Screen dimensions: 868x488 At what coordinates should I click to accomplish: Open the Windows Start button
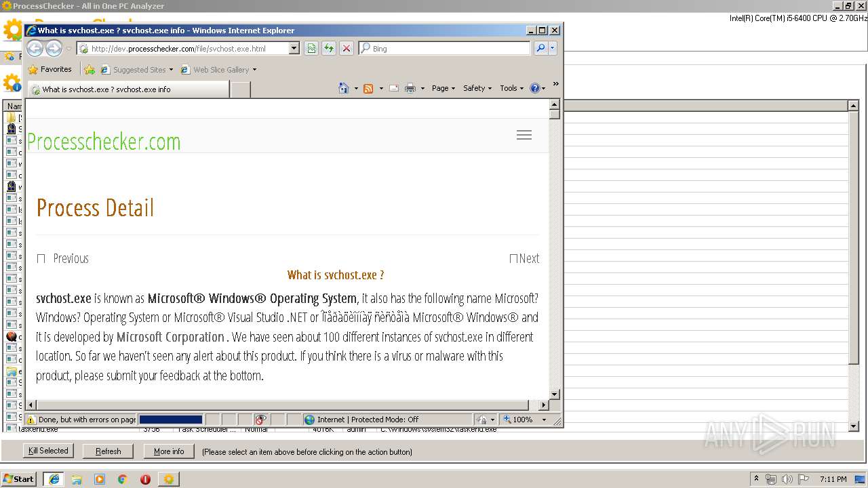(18, 479)
